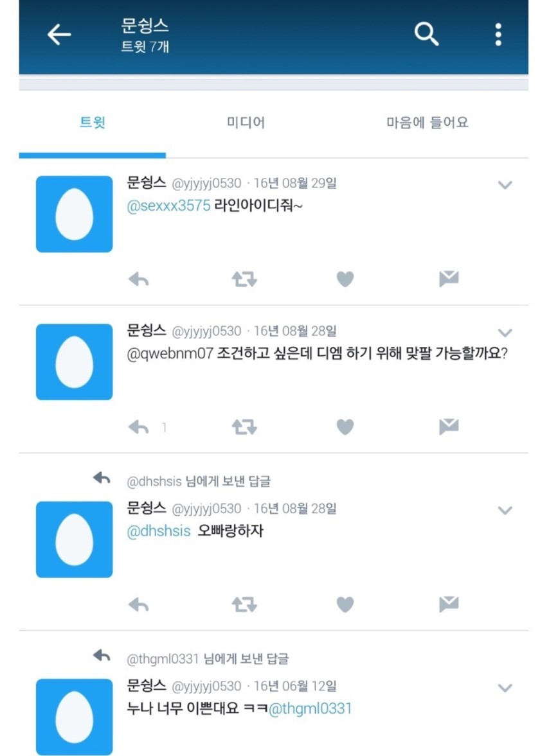Open the @thgml0331 mention link in tweet

coord(310,708)
